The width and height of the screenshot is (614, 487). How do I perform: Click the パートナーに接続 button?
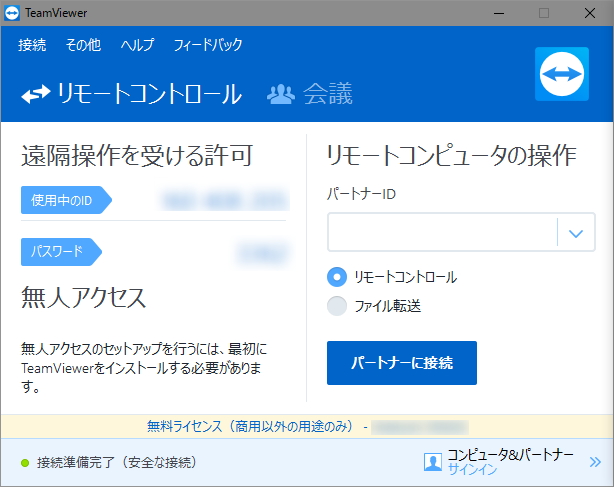[x=402, y=363]
